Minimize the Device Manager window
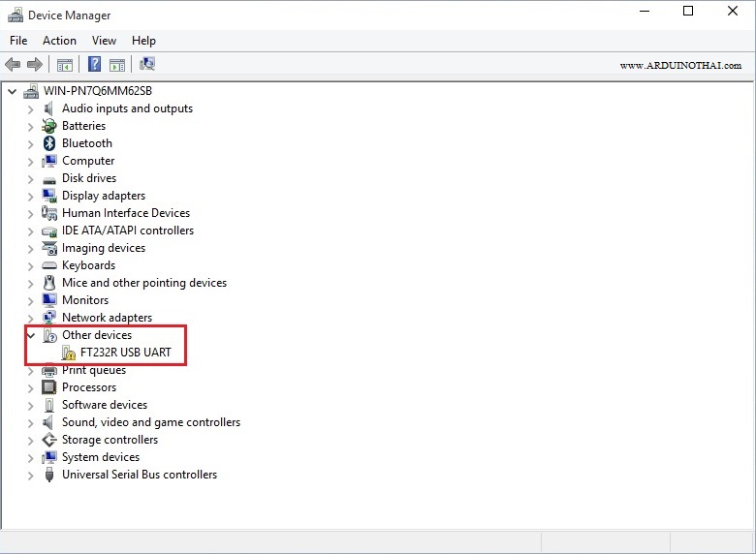 (645, 11)
